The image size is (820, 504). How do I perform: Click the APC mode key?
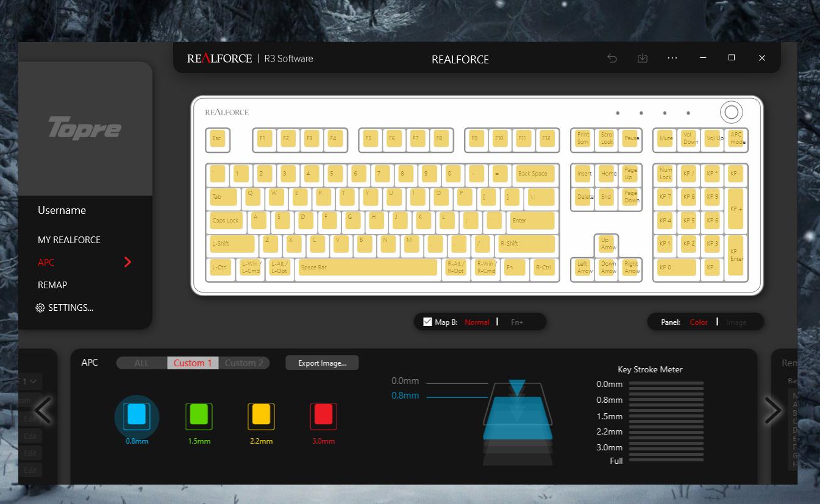pos(737,139)
